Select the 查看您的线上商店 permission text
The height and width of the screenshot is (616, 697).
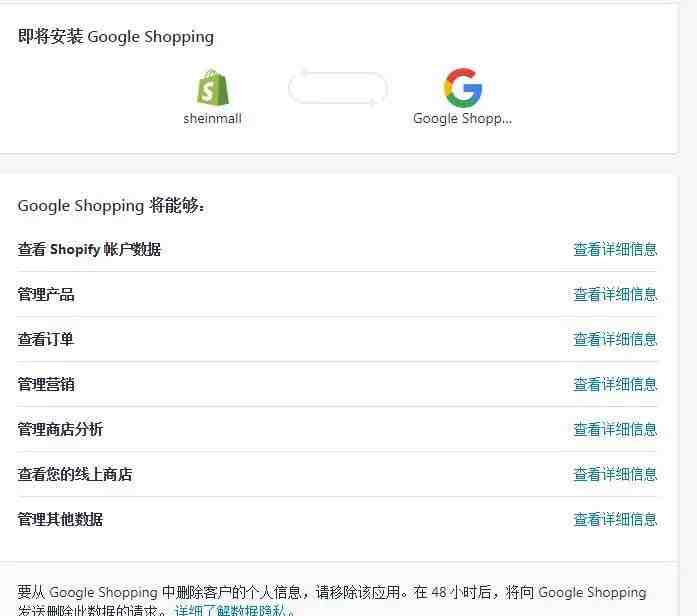coord(75,474)
